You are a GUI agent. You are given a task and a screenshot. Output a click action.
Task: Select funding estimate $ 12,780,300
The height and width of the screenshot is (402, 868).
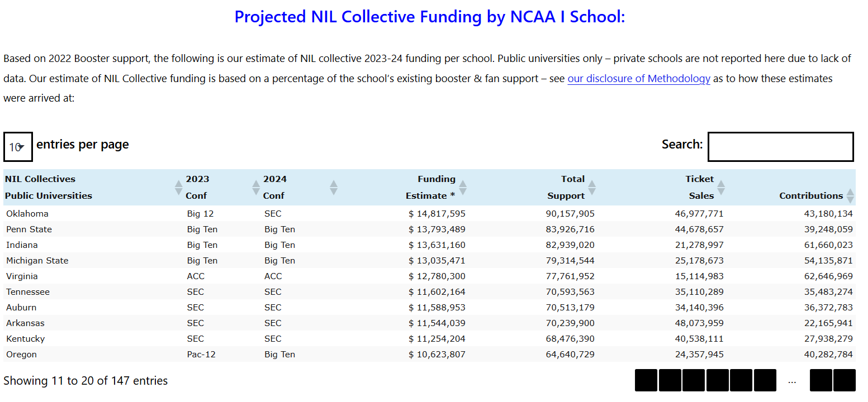tap(437, 276)
